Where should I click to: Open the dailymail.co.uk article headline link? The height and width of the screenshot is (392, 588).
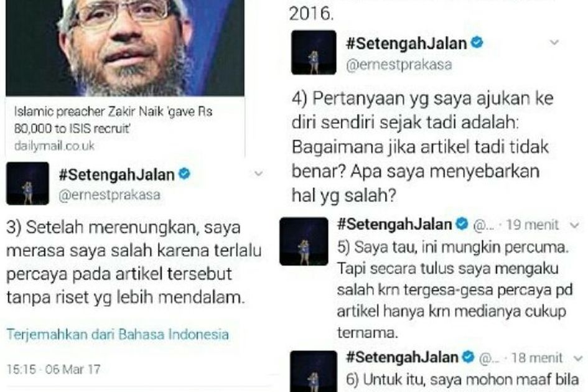(x=113, y=119)
